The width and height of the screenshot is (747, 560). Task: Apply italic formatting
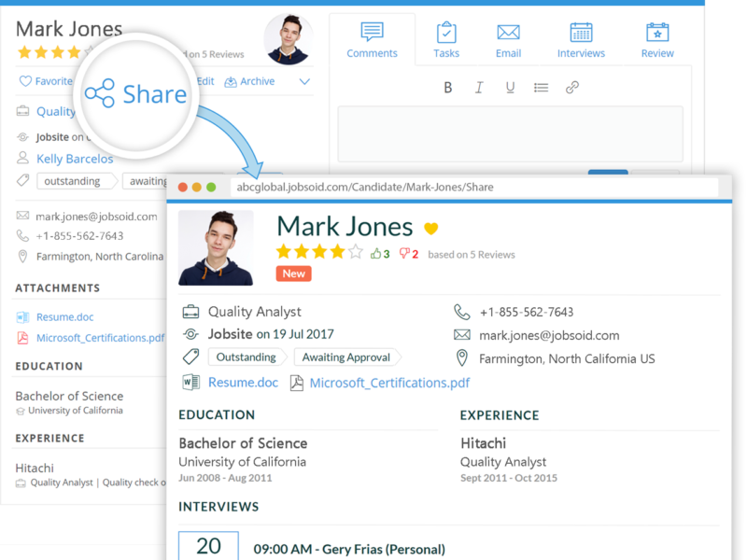tap(478, 87)
